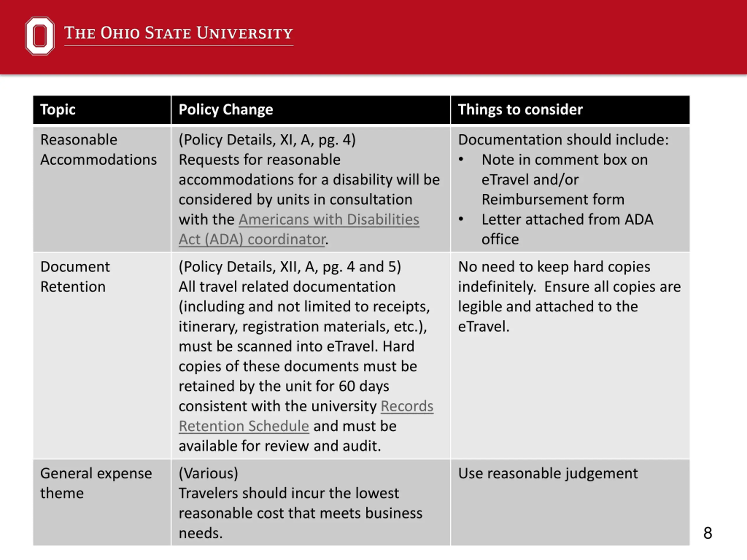Click the General expense theme cell

[102, 502]
